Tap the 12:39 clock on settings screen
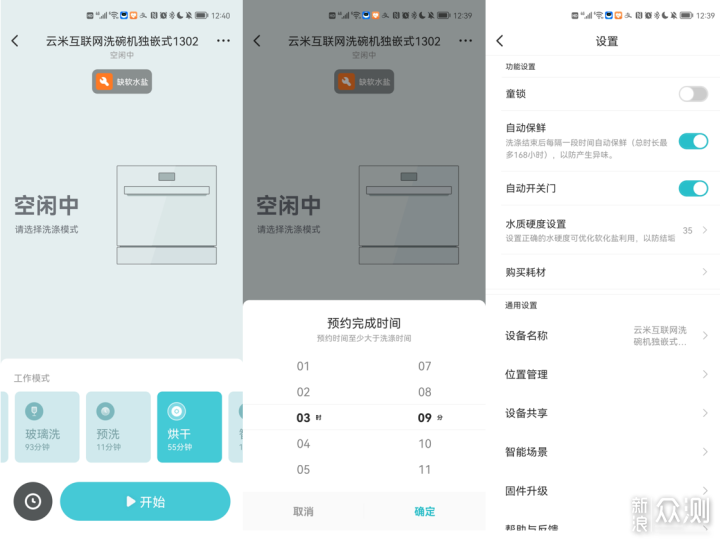 point(705,16)
